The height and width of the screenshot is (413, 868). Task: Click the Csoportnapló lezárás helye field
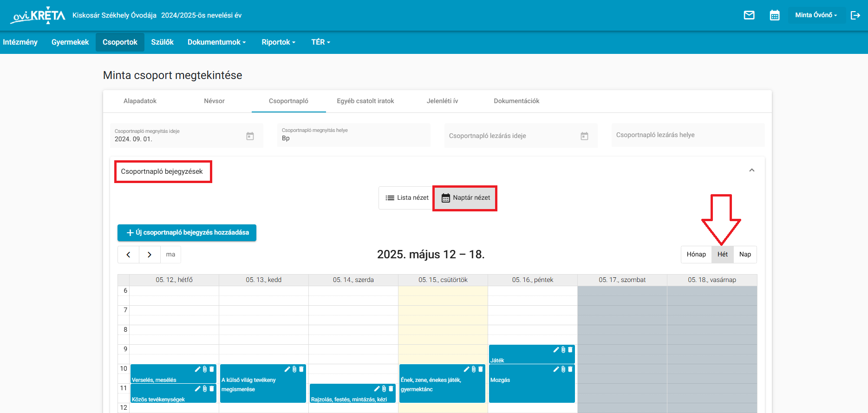click(688, 135)
